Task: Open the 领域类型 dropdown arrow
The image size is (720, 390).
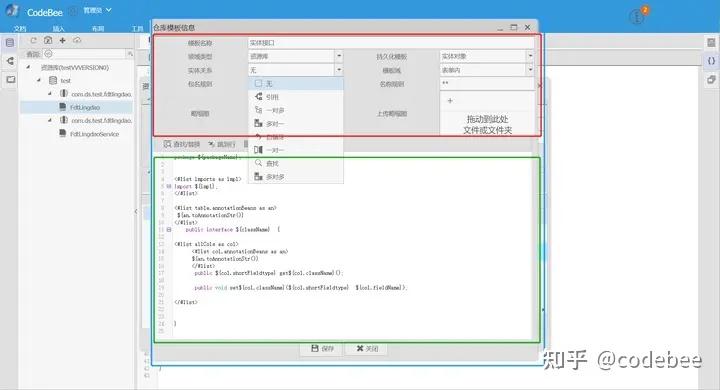Action: tap(339, 56)
